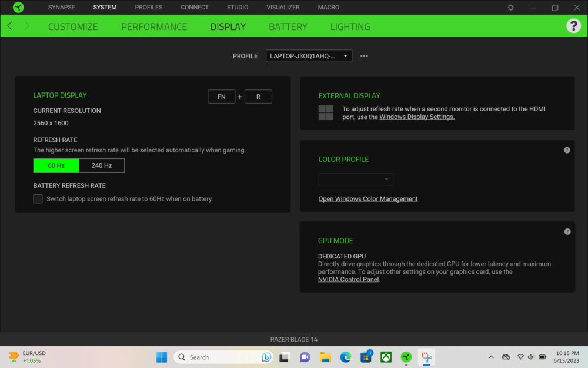
Task: Select the 60 Hz refresh rate
Action: (56, 165)
